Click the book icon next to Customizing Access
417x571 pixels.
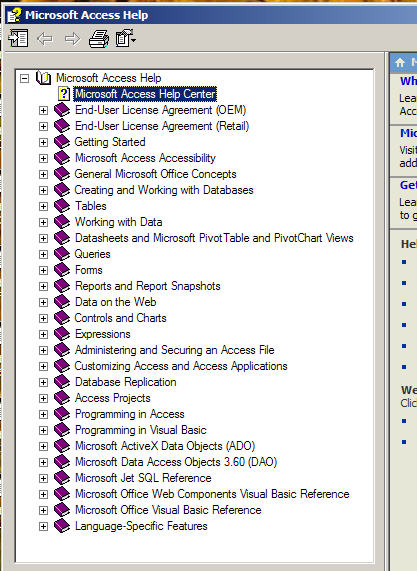[62, 366]
